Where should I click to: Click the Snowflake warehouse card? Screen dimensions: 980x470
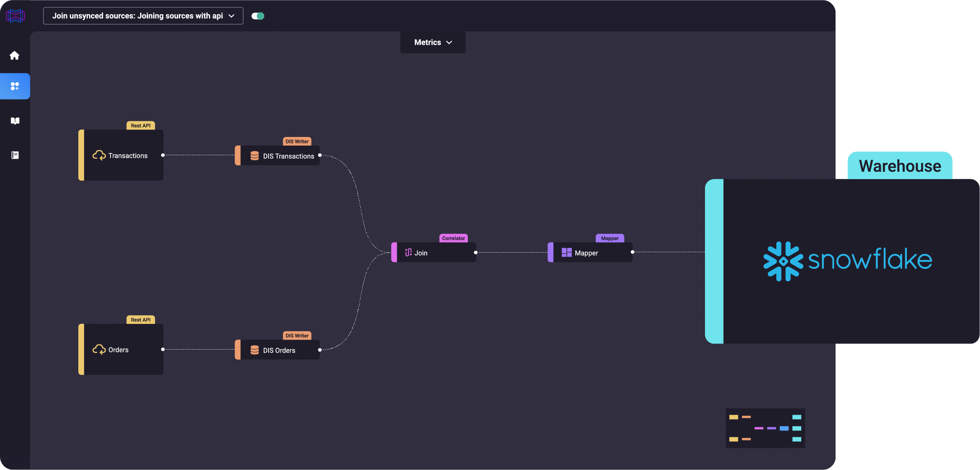[x=842, y=261]
